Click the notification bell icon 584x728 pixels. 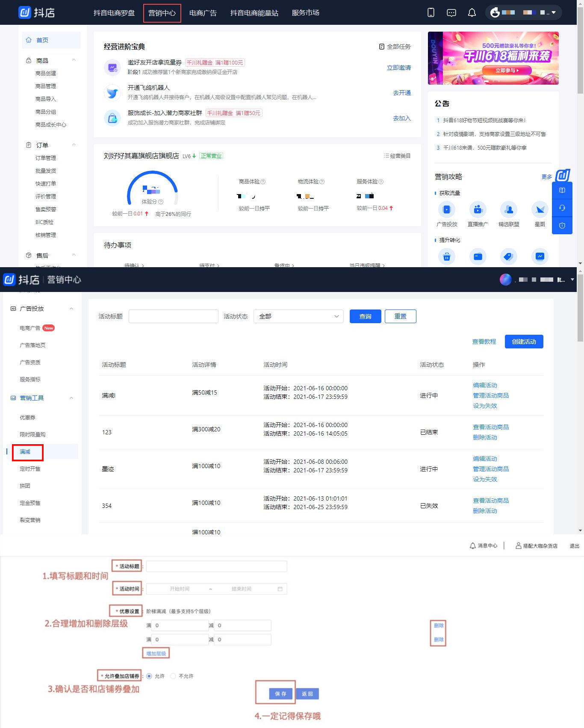(472, 13)
